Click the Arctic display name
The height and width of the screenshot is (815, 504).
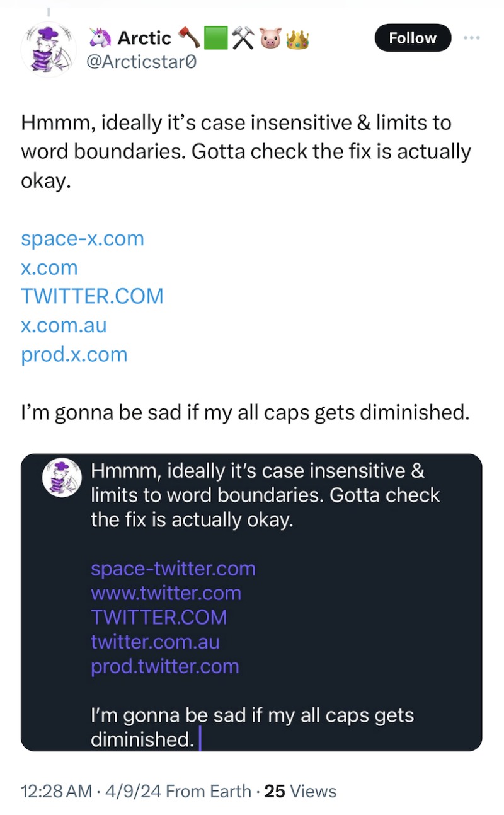pyautogui.click(x=144, y=38)
